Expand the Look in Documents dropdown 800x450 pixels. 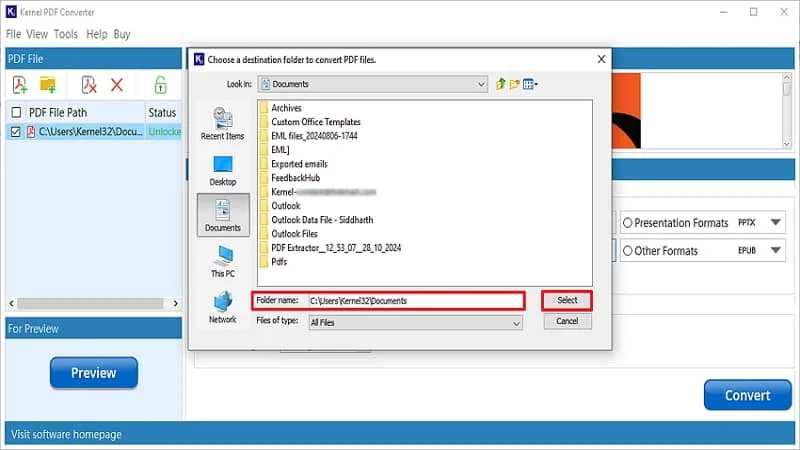click(373, 84)
